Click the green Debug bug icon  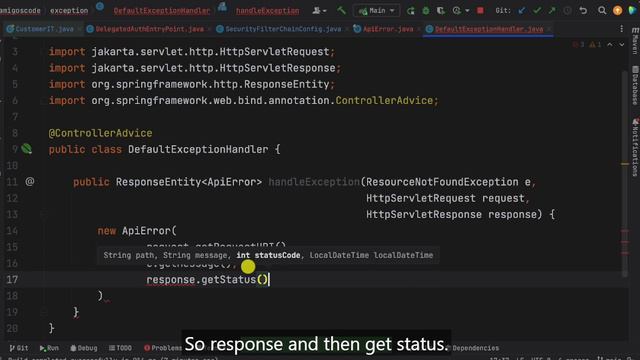point(426,11)
